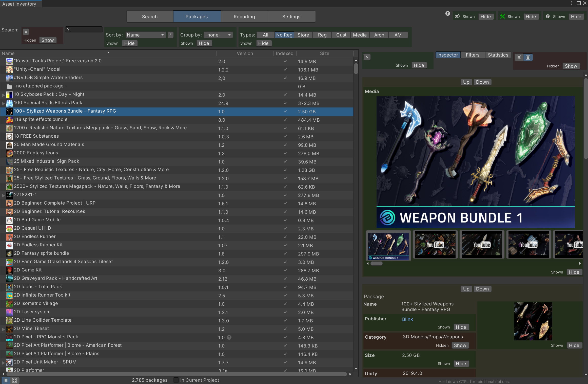Switch to the Filters tab
588x384 pixels.
coord(473,55)
